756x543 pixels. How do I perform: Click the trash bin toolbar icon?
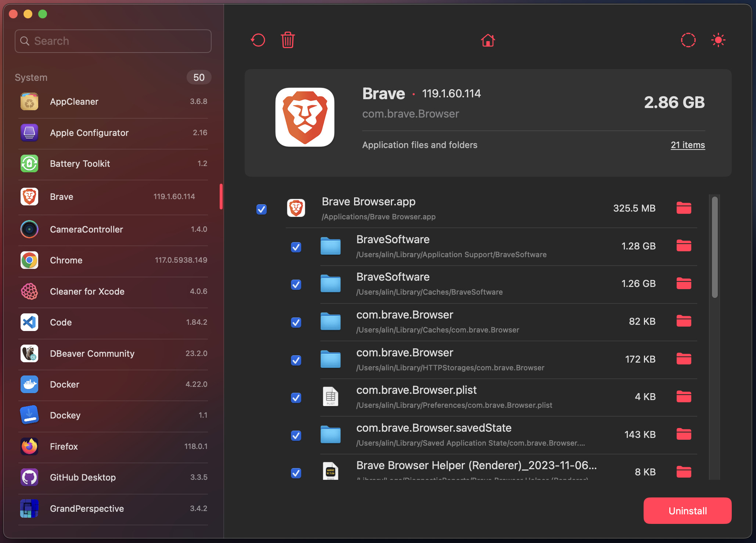288,40
